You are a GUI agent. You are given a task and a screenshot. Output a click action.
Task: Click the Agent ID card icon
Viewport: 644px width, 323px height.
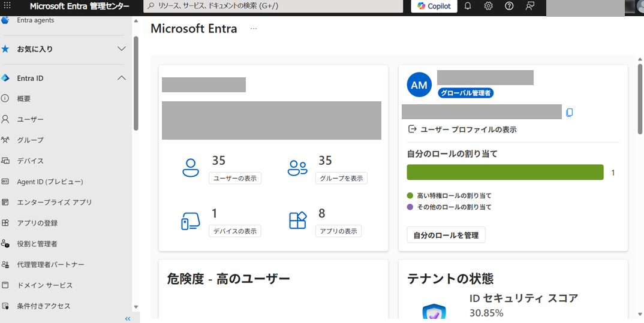(5, 182)
